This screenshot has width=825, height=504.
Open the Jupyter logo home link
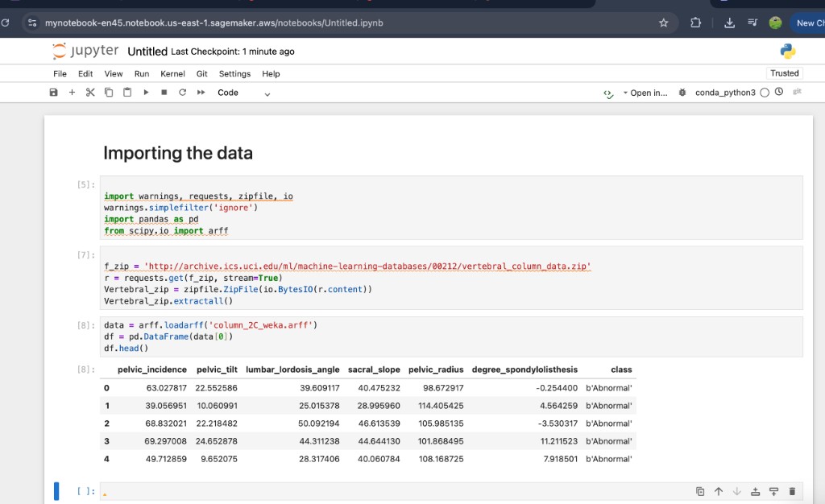(x=85, y=51)
